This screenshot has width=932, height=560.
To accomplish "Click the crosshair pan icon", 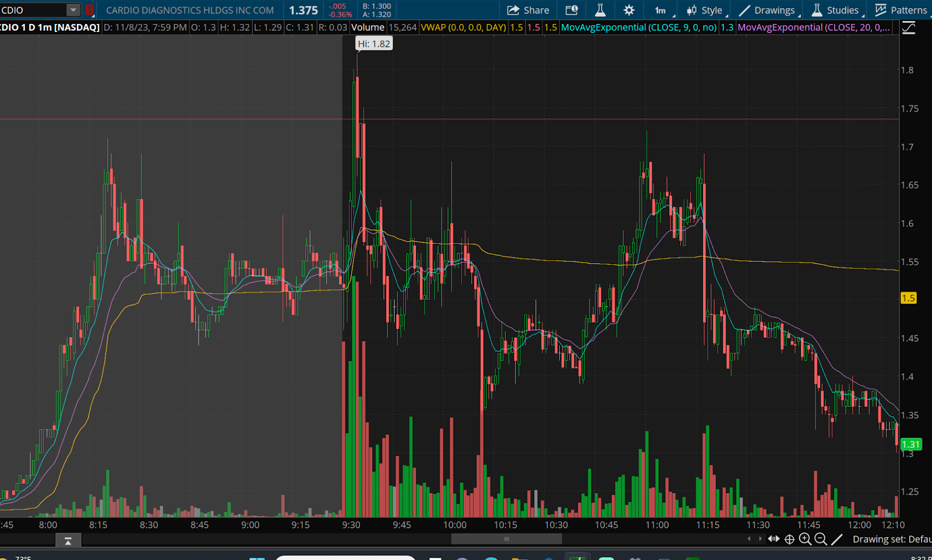I will click(789, 539).
